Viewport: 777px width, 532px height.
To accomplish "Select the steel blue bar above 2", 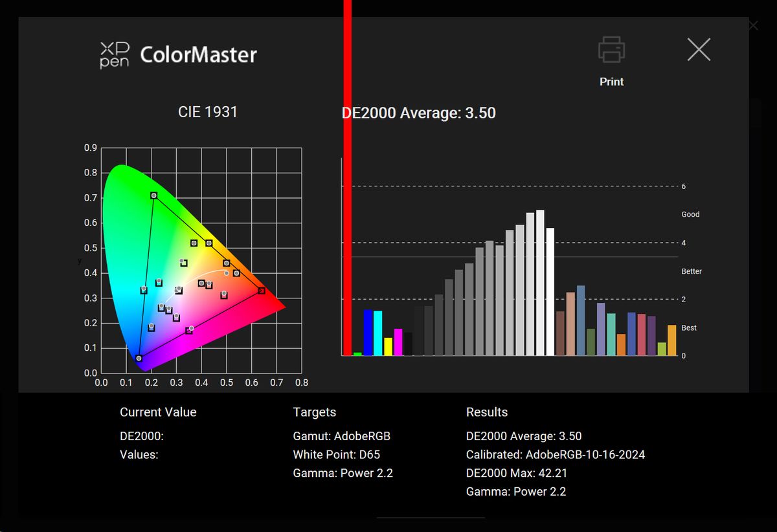I will coord(581,320).
